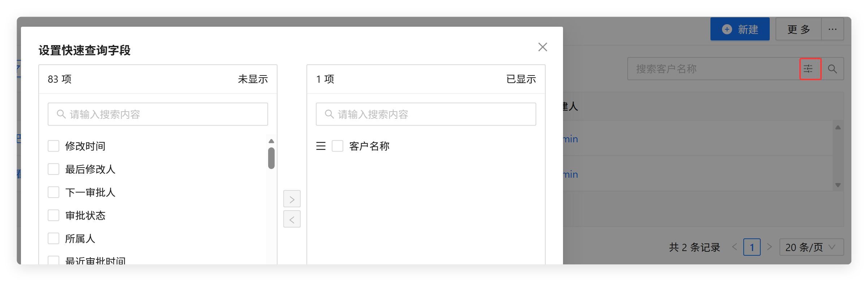Check the 最后修改人 checkbox

tap(53, 169)
